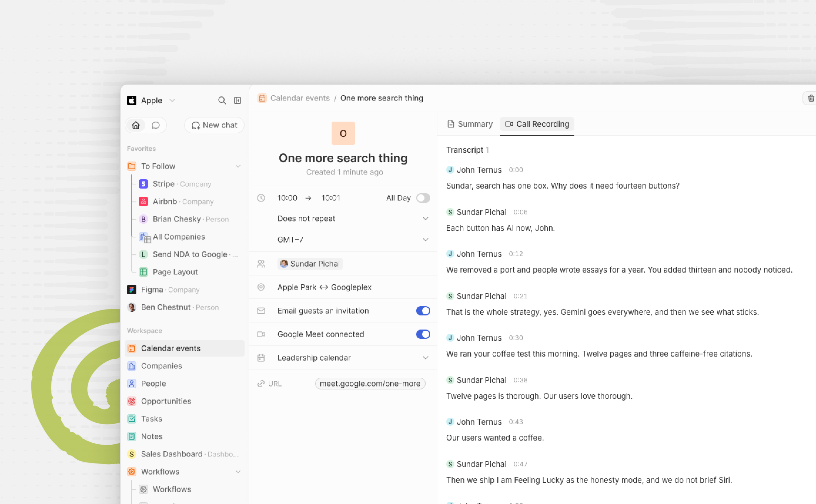Click the orange O event avatar
This screenshot has width=816, height=504.
coord(343,133)
